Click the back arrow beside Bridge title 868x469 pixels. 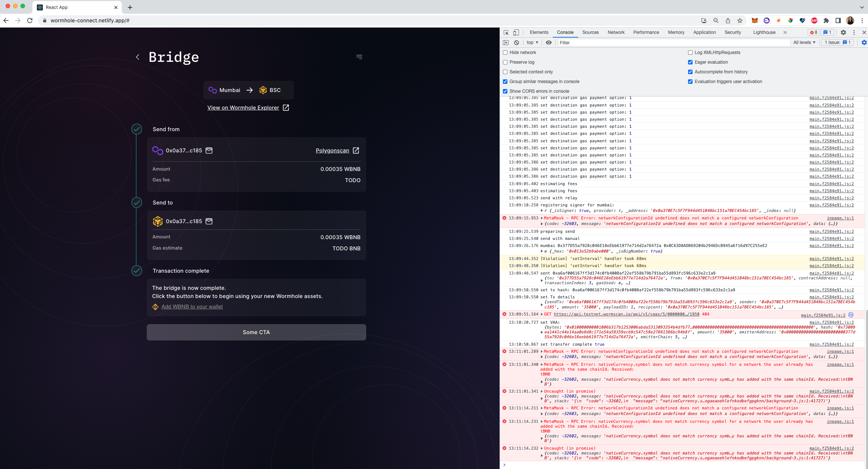click(x=137, y=57)
